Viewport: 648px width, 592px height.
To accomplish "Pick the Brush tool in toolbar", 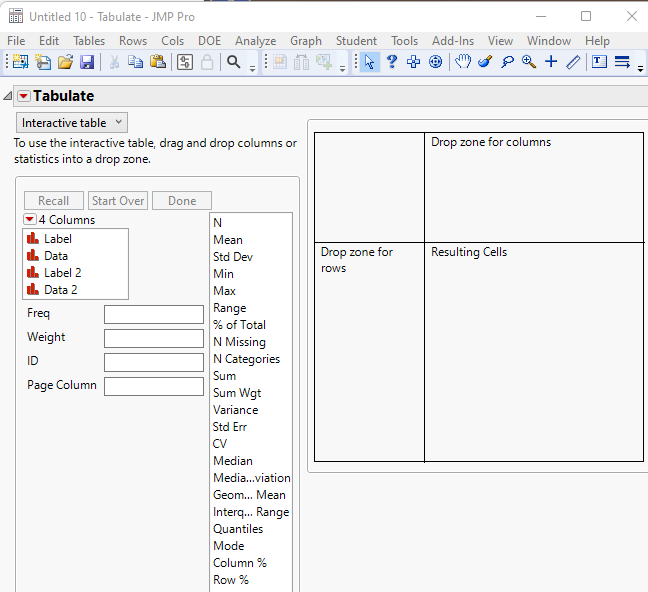I will pos(485,62).
